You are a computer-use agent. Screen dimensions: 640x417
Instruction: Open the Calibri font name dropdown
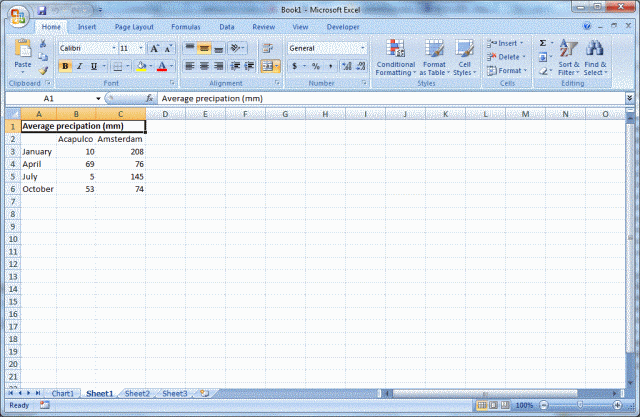pyautogui.click(x=114, y=48)
